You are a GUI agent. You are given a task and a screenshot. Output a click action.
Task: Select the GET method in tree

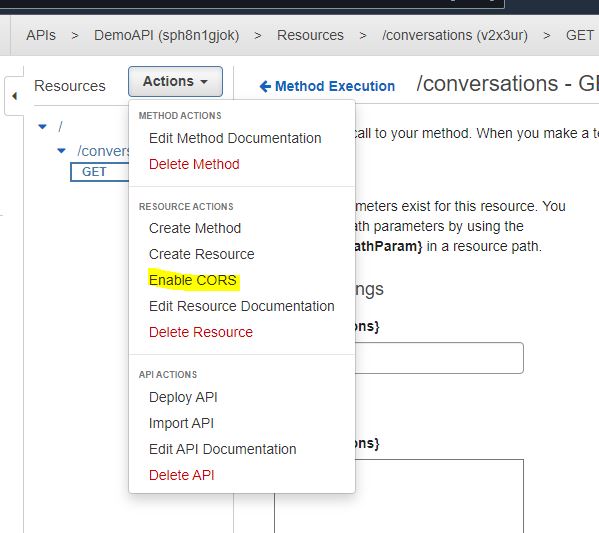100,172
